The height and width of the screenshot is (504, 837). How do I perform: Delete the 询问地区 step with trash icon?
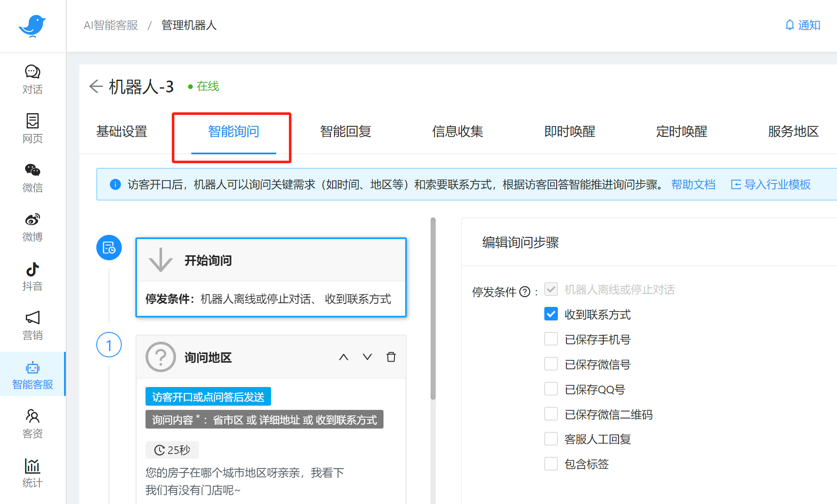(391, 357)
